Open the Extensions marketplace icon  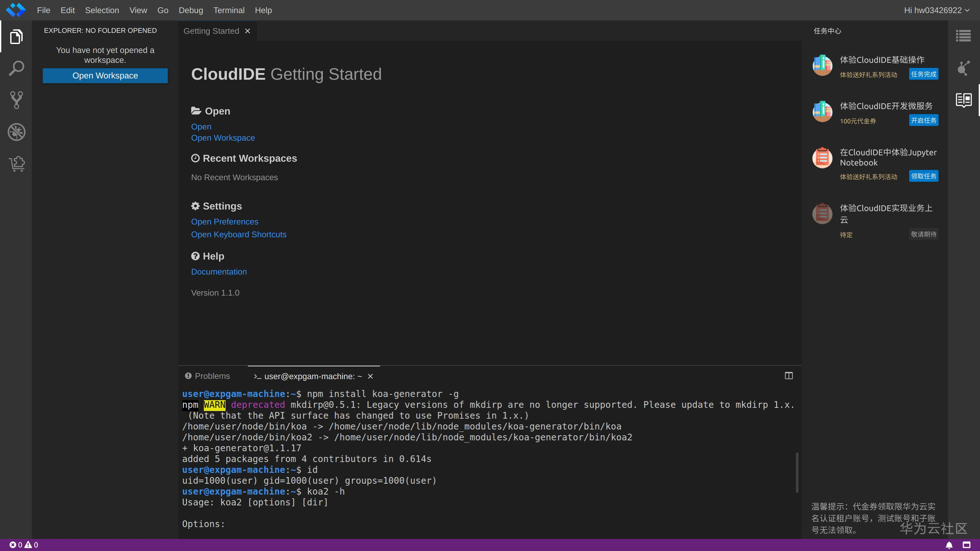[16, 164]
